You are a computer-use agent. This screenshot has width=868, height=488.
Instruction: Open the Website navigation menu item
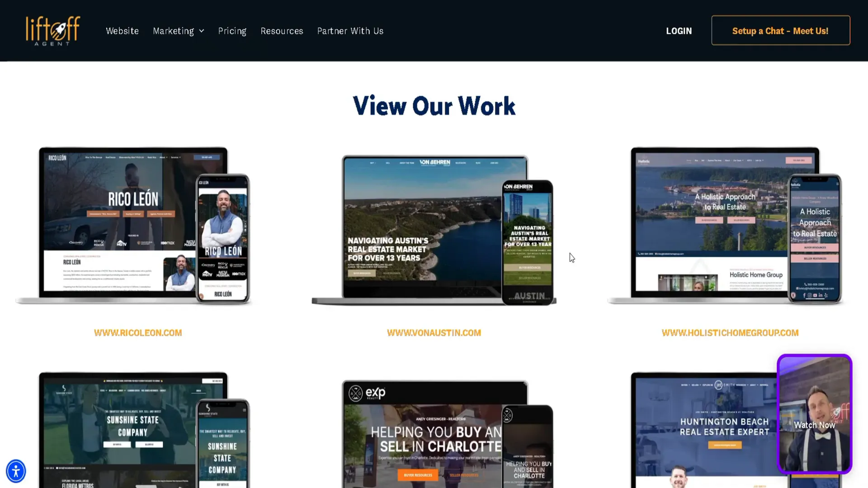(122, 30)
